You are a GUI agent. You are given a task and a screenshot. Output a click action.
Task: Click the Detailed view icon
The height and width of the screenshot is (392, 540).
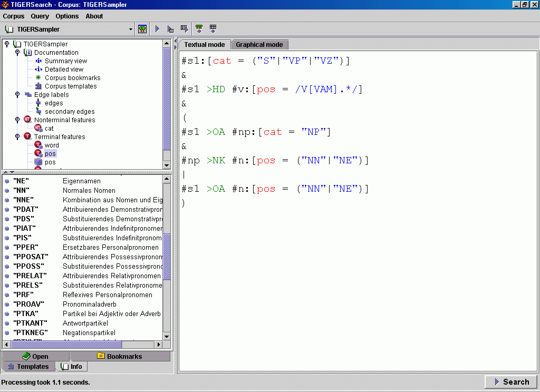(38, 69)
